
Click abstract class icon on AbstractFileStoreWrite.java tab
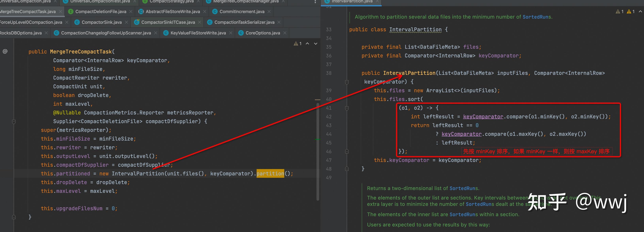pyautogui.click(x=141, y=11)
